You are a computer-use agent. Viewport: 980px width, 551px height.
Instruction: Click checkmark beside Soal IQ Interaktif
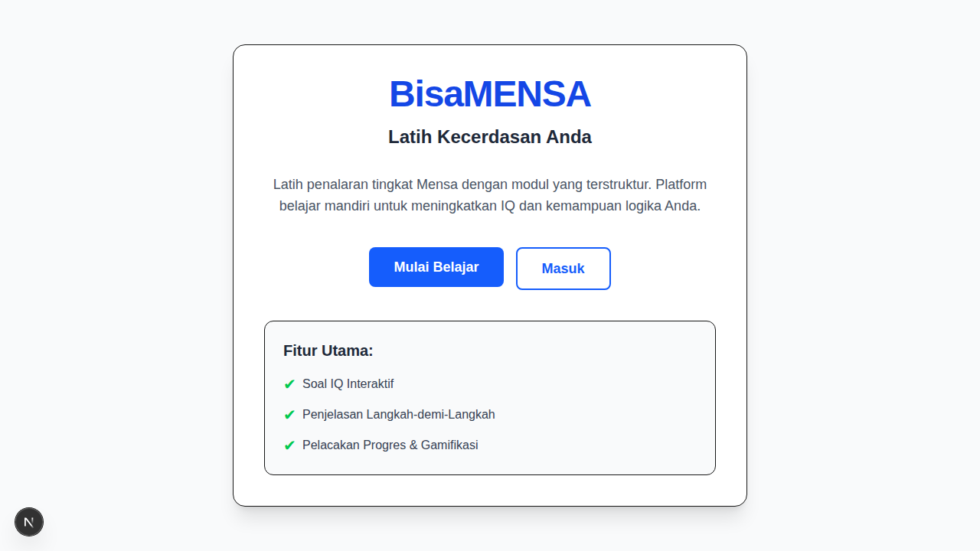[x=289, y=384]
